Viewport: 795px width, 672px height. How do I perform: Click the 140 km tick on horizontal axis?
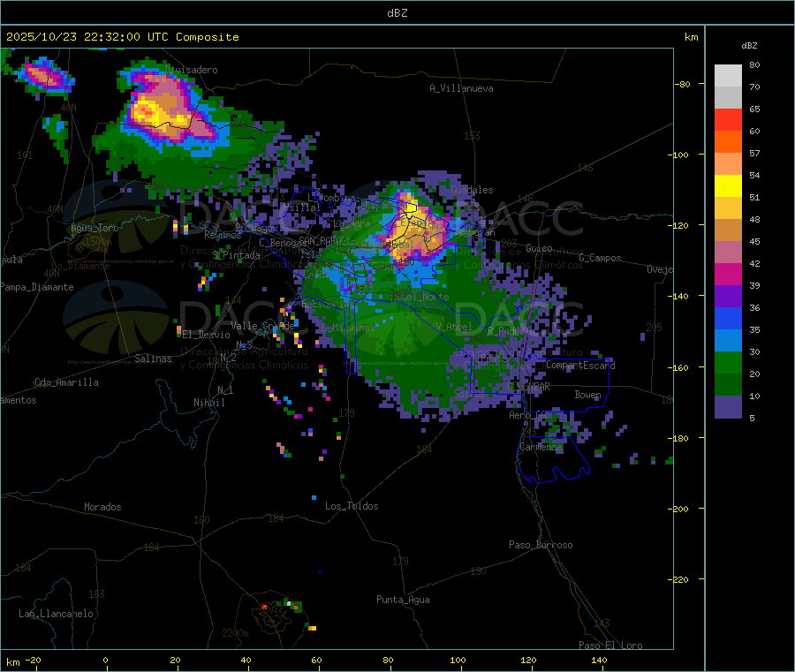point(599,660)
